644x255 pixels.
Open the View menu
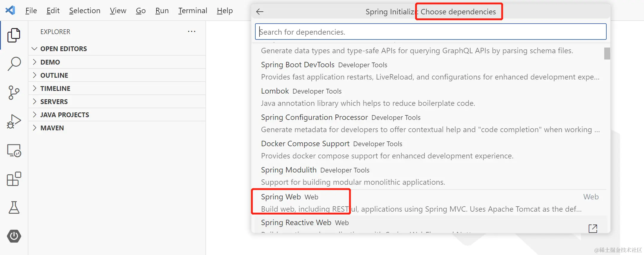click(x=118, y=10)
